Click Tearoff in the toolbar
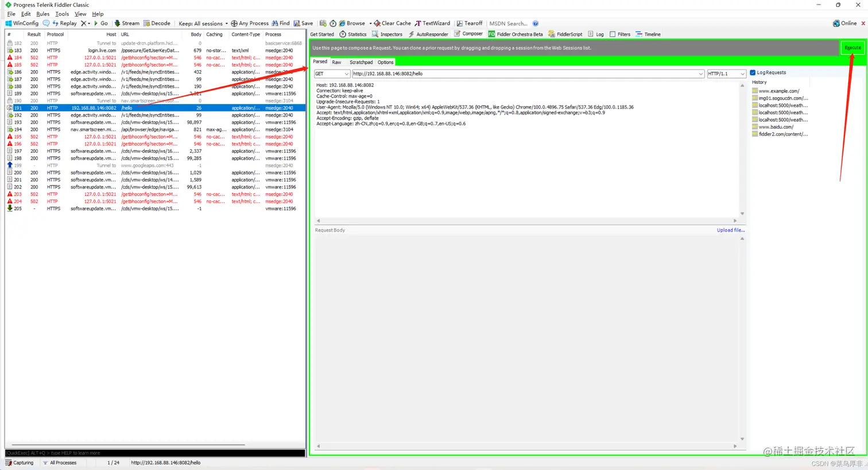868x470 pixels. [x=470, y=24]
